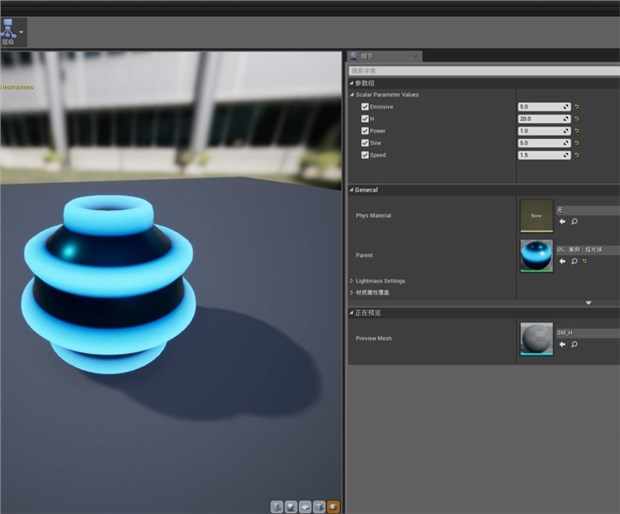Use selected asset for Preview Mesh
620x514 pixels.
point(562,345)
